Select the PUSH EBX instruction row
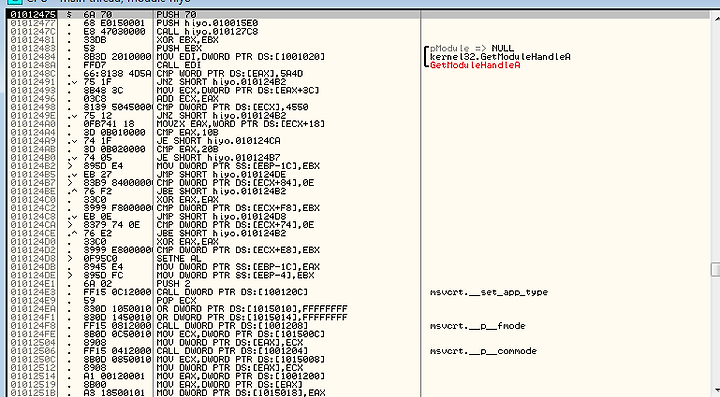 coord(179,48)
